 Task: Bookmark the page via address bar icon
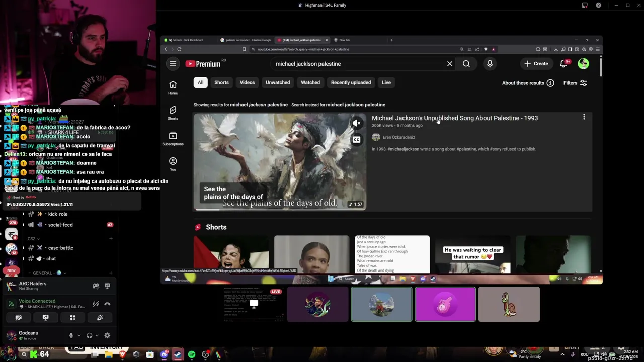tap(244, 49)
